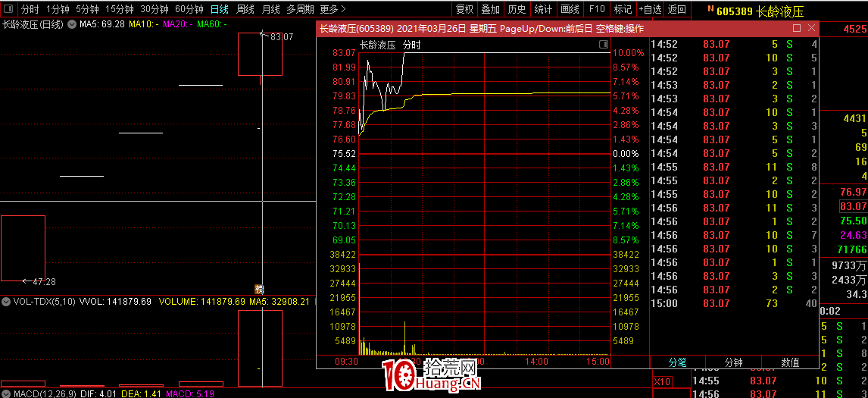Switch to the 数值 tab in the popup

pos(790,362)
